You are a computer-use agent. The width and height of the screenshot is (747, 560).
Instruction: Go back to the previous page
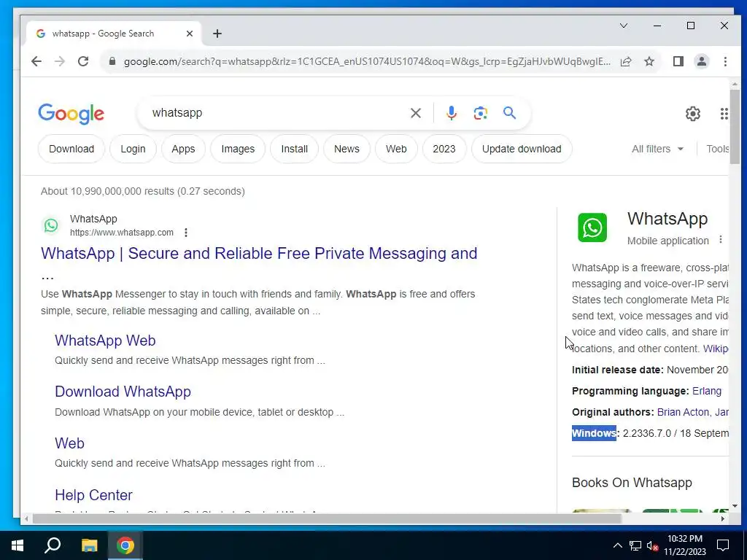tap(36, 61)
